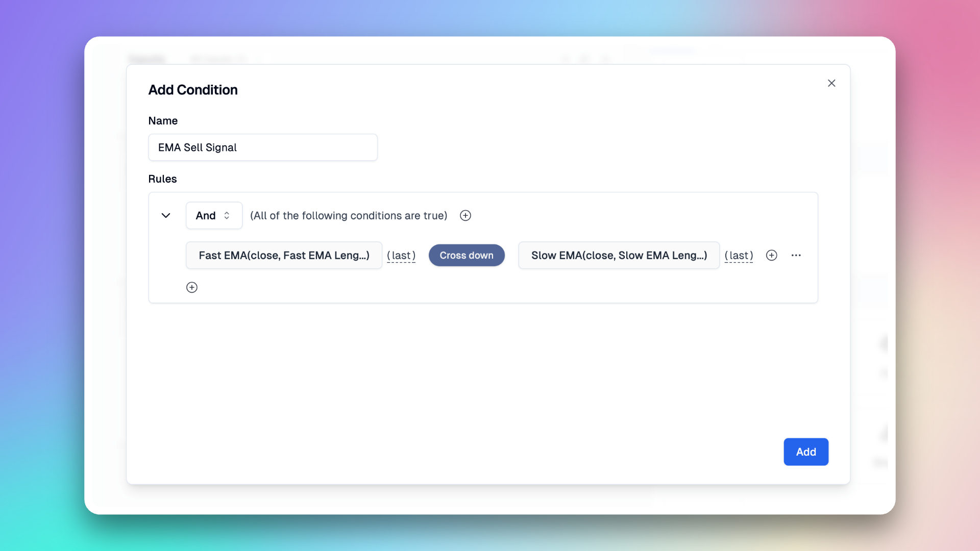Click the Add button to save condition
The height and width of the screenshot is (551, 980).
(805, 452)
